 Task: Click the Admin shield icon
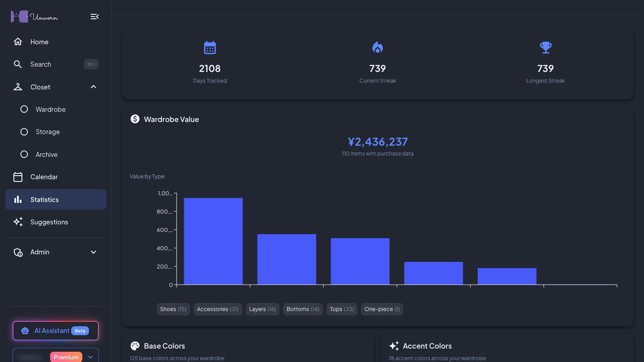tap(18, 252)
